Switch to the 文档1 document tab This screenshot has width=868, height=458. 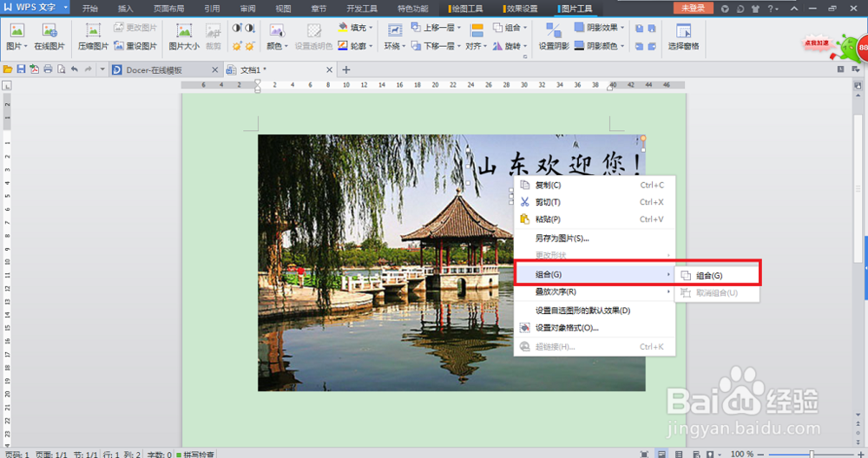[279, 69]
